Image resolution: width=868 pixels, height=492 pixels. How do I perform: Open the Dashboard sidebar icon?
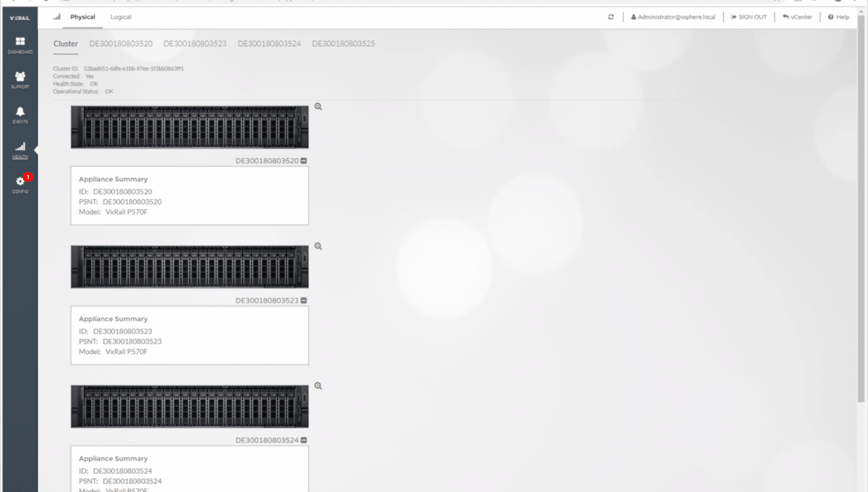pyautogui.click(x=20, y=45)
